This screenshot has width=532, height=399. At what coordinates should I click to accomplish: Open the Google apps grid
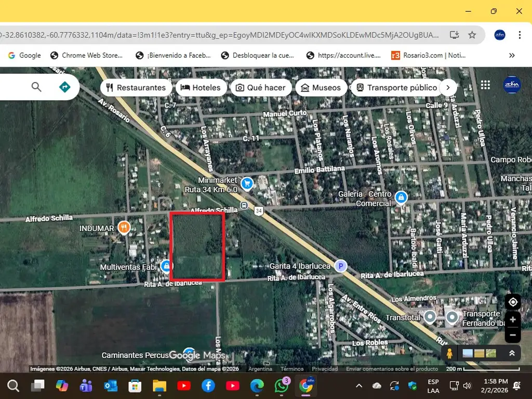pos(485,85)
